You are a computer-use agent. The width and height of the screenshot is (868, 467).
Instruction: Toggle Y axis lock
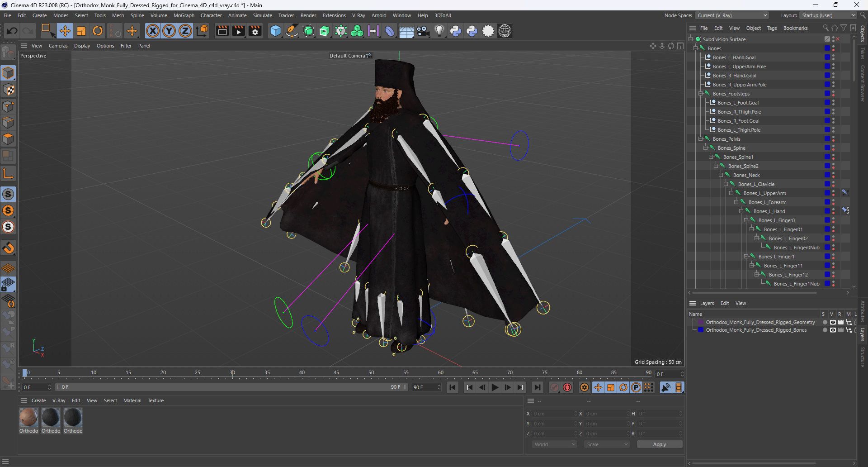(x=169, y=31)
